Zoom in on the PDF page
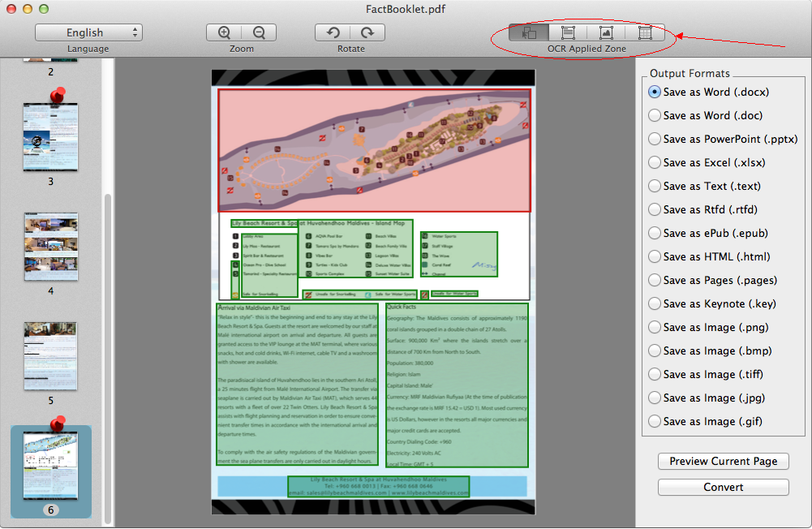 point(223,32)
